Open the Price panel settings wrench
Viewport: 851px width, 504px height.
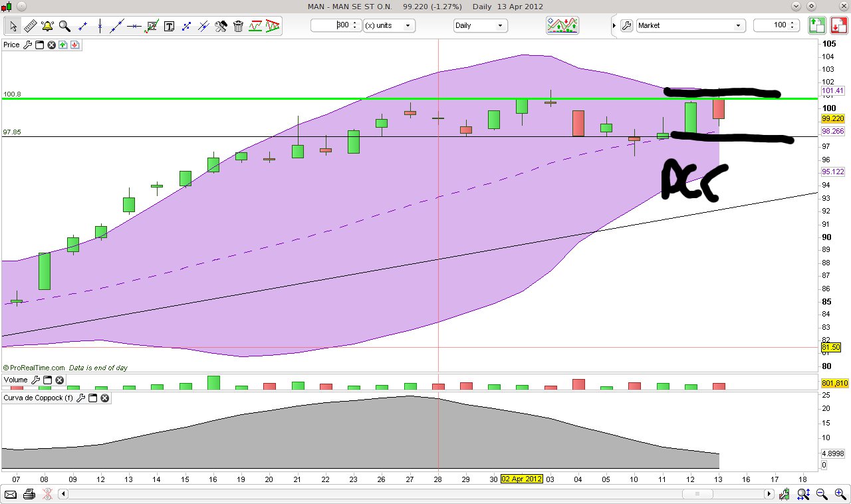click(x=29, y=45)
